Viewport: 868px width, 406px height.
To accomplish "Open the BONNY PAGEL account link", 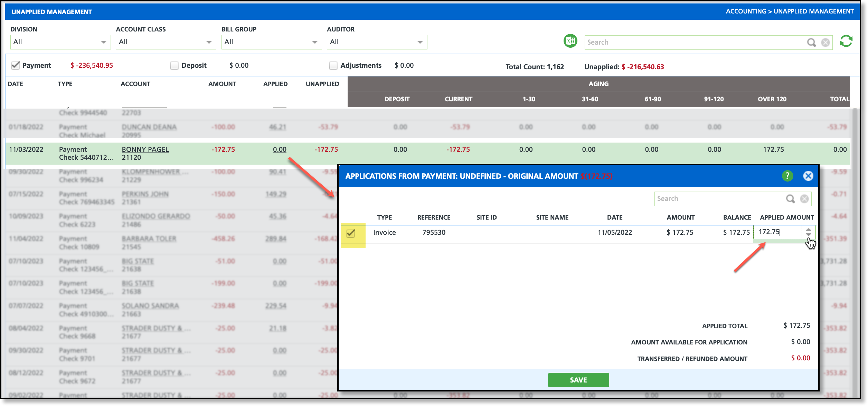I will (145, 149).
